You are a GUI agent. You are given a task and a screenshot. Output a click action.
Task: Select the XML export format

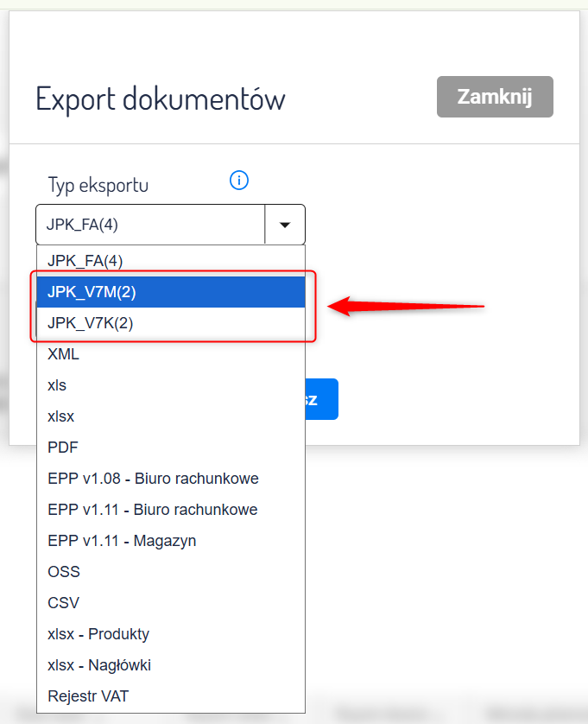click(x=170, y=354)
